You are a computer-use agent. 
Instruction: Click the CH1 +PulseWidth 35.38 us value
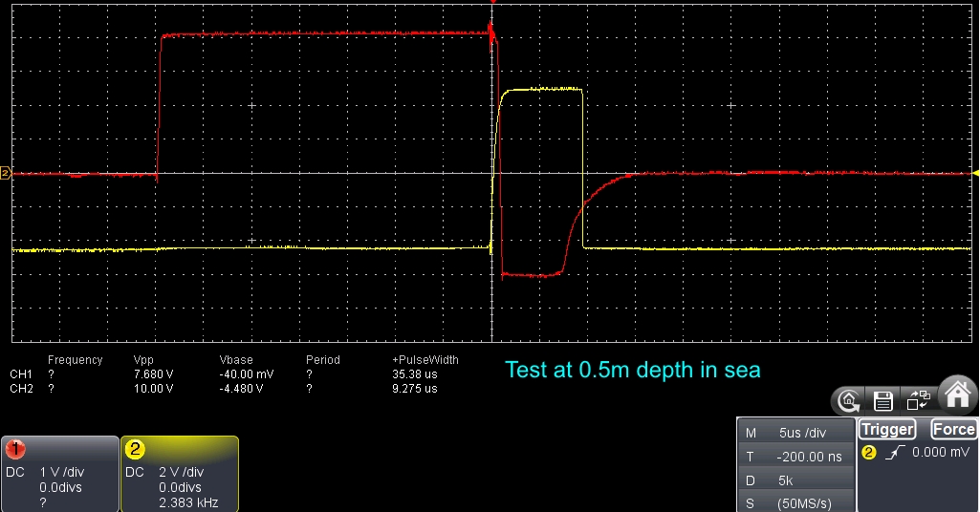click(x=414, y=374)
